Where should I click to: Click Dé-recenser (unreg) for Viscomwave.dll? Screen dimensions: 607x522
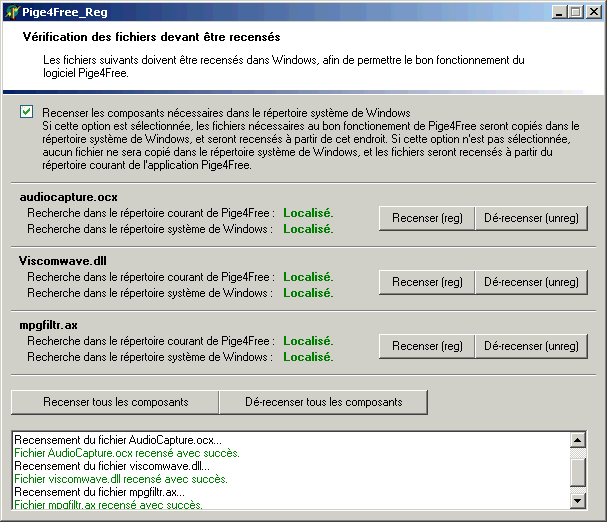click(531, 282)
